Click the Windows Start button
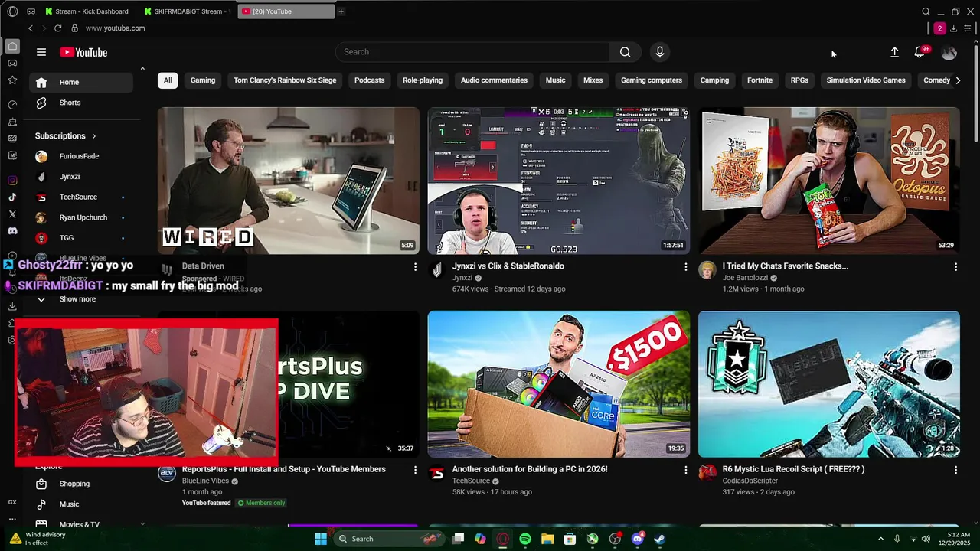The width and height of the screenshot is (980, 551). point(321,539)
